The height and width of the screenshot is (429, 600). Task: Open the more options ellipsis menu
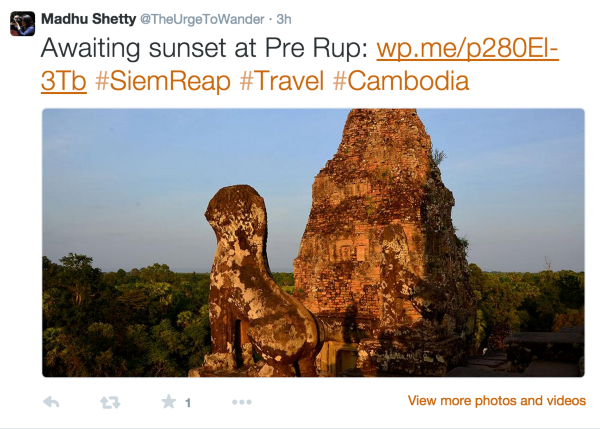click(x=241, y=402)
